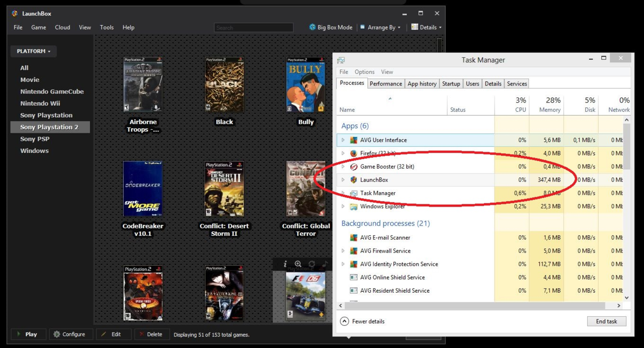Viewport: 644px width, 348px height.
Task: Open the Arrange By dropdown
Action: coord(380,27)
